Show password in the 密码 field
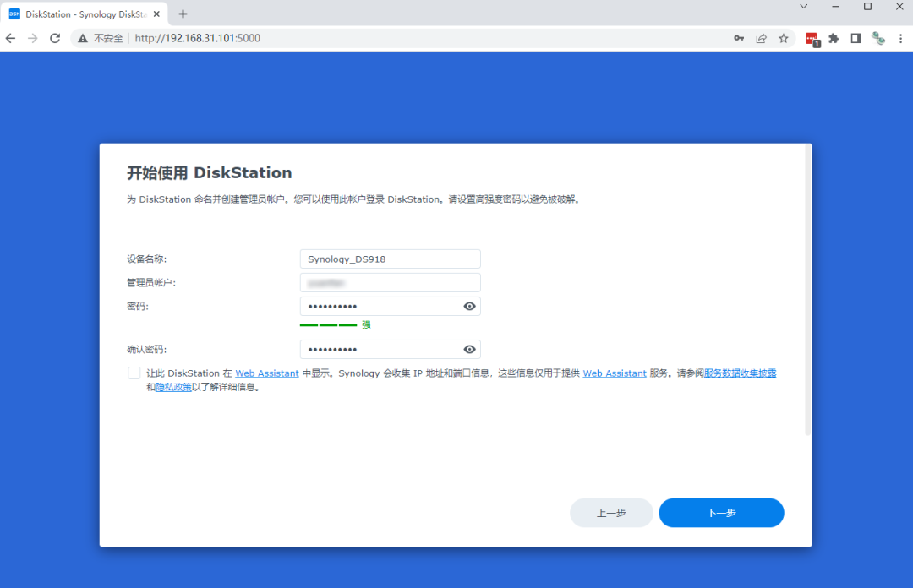 click(x=470, y=306)
